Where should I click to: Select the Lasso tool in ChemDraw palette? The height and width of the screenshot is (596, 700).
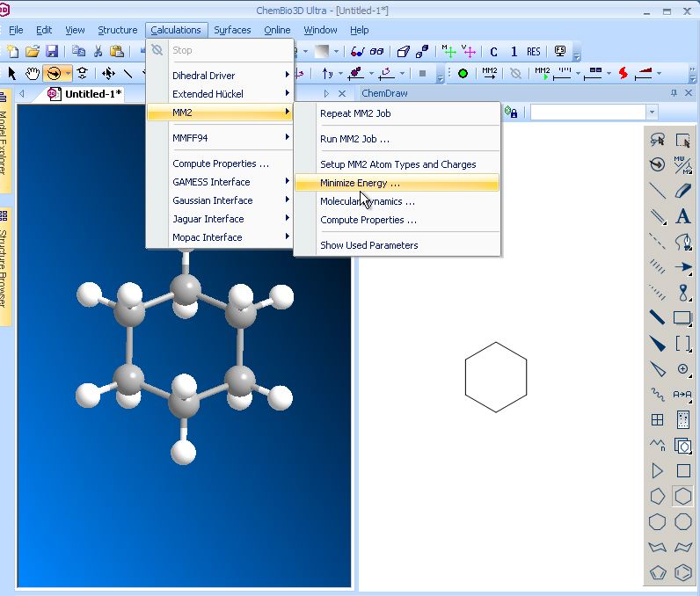[657, 140]
